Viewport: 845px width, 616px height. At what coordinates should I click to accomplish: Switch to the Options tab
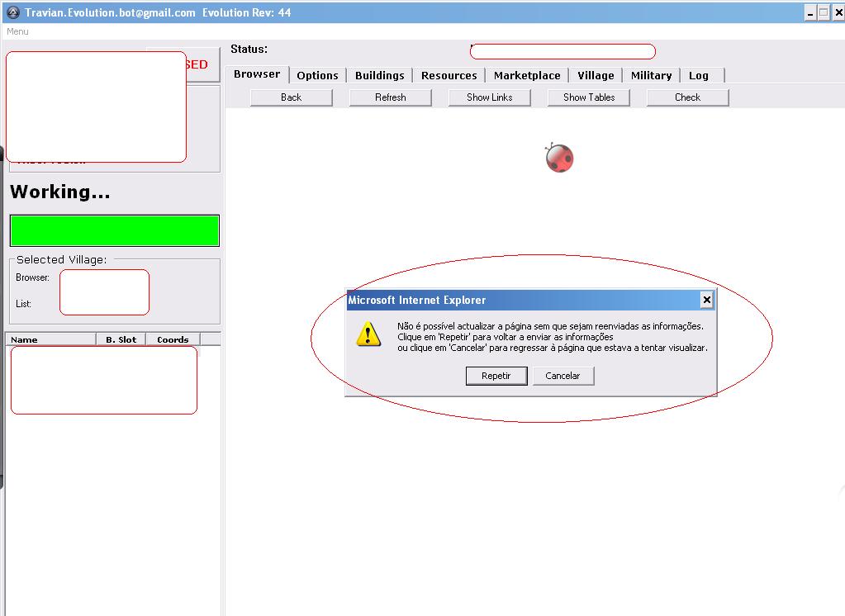tap(317, 75)
